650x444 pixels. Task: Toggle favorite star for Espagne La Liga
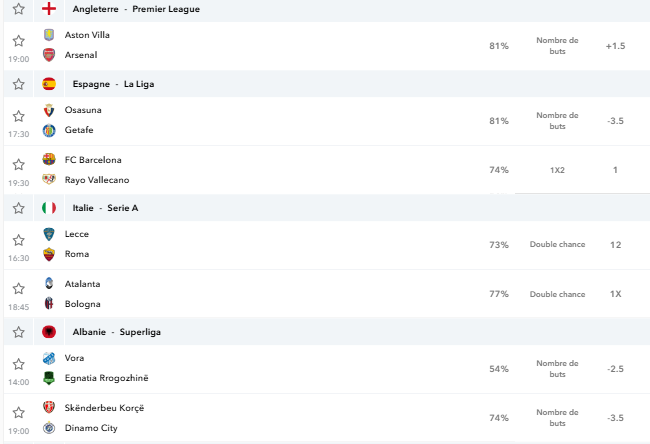[x=18, y=84]
